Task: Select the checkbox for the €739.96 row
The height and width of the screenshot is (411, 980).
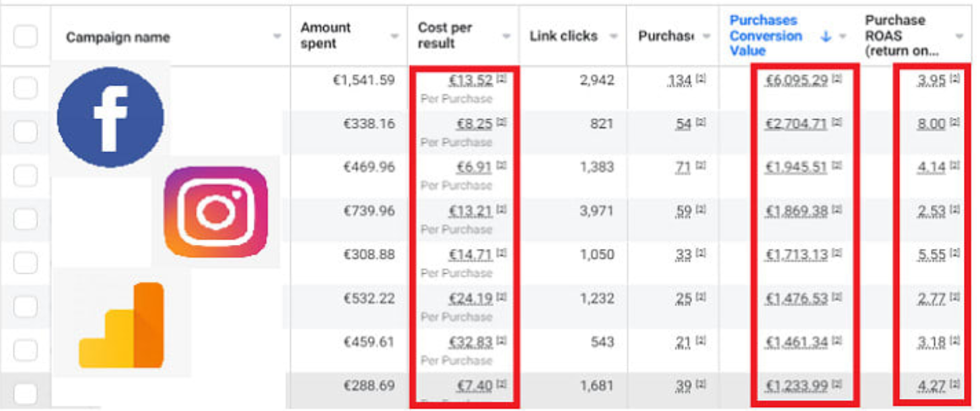Action: point(26,219)
